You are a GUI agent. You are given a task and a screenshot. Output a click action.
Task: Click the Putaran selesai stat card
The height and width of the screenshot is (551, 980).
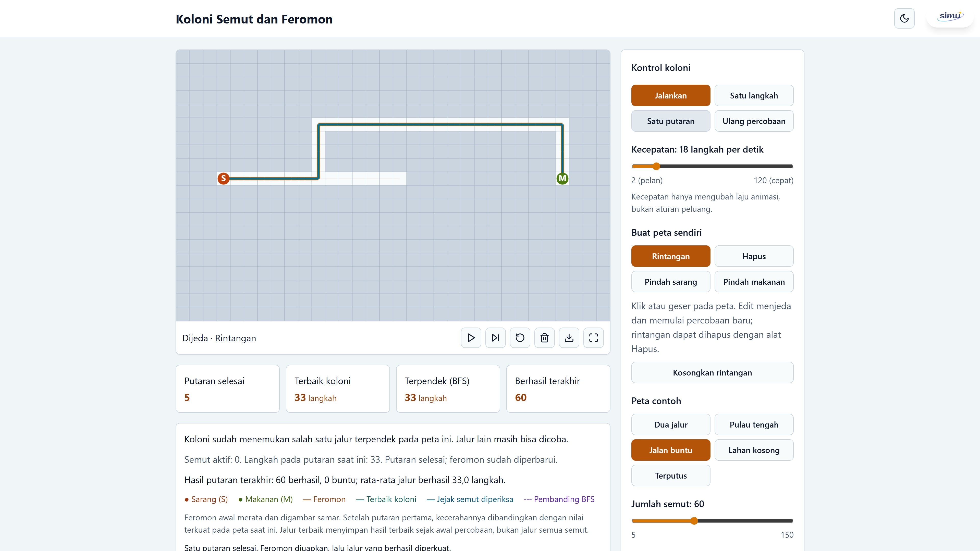[x=227, y=389]
